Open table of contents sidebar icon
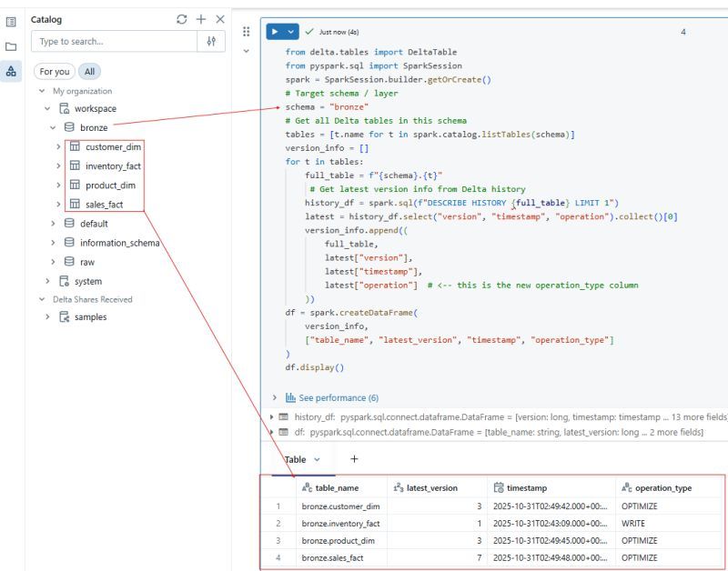 pos(11,20)
